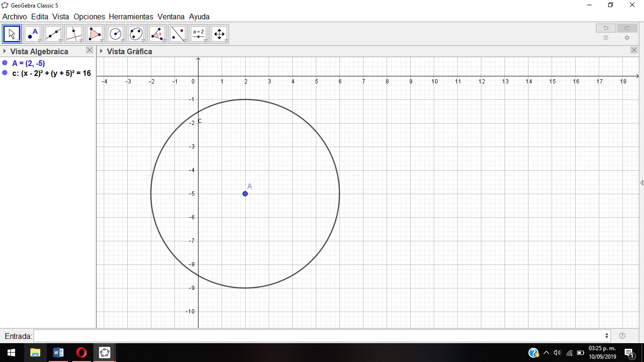The width and height of the screenshot is (644, 362).
Task: Toggle visibility of point A
Action: [4, 63]
